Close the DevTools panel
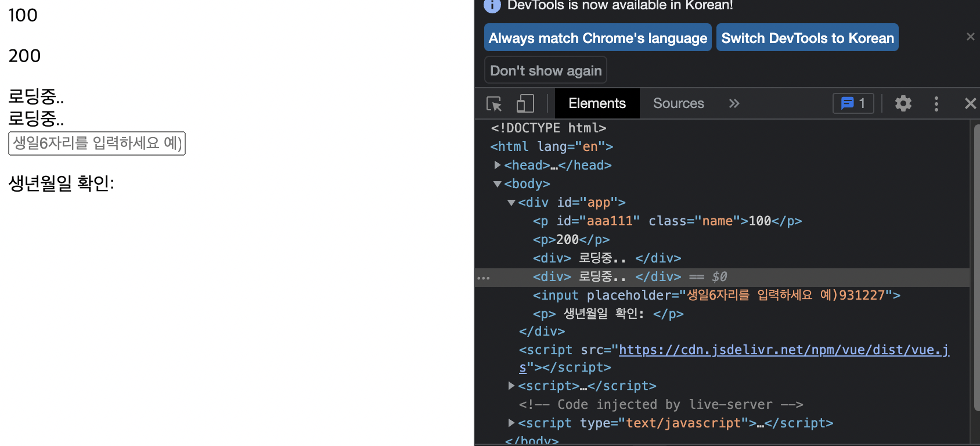This screenshot has height=446, width=980. pos(970,103)
